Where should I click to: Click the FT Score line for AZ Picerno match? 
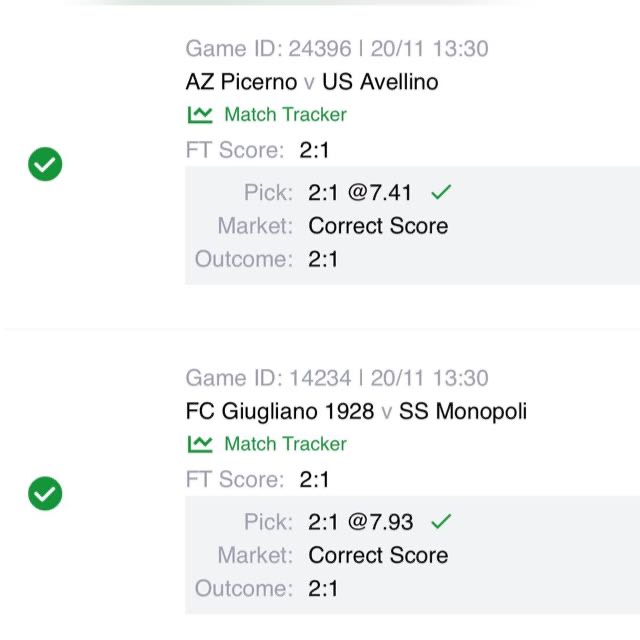(x=258, y=151)
